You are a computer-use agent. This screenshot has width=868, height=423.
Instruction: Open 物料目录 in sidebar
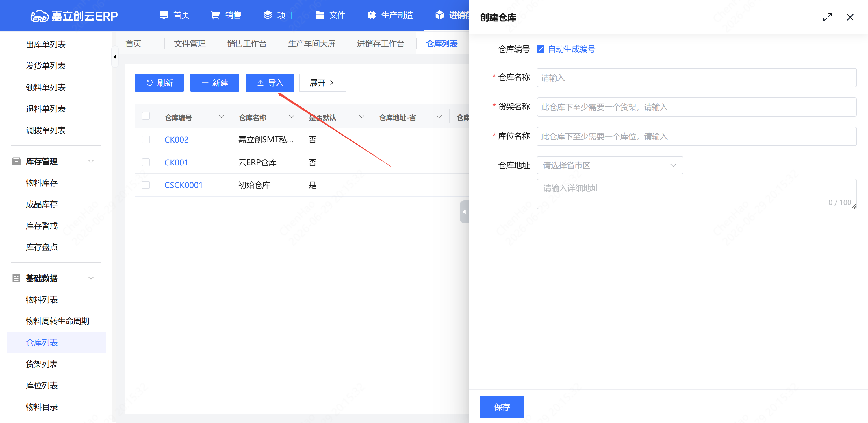click(42, 407)
